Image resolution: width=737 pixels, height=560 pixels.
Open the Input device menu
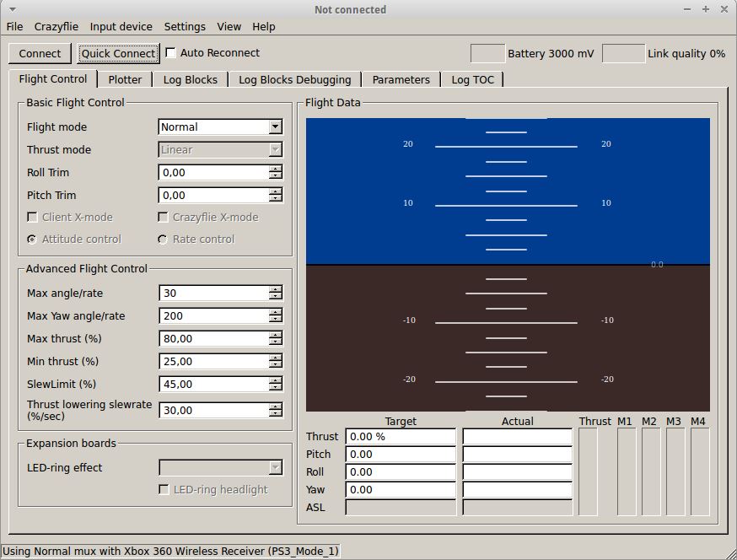(x=121, y=26)
